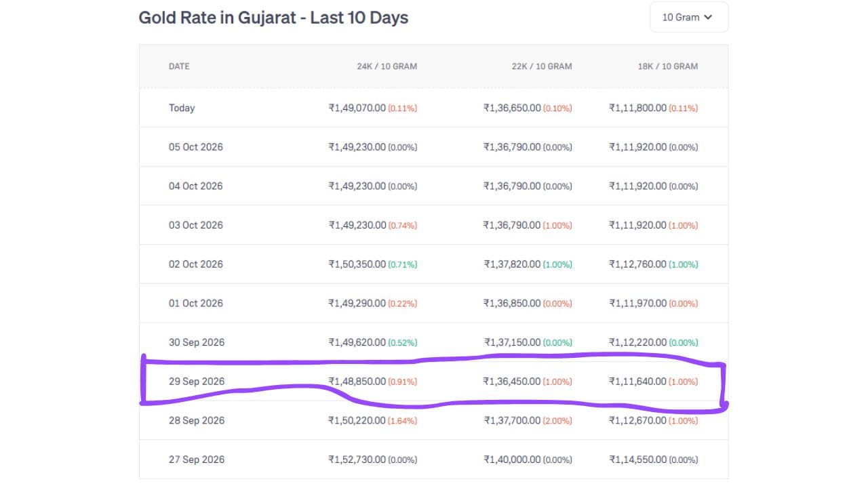Click the 18K / 10 GRAM column header
Screen dimensions: 868x488
click(668, 66)
